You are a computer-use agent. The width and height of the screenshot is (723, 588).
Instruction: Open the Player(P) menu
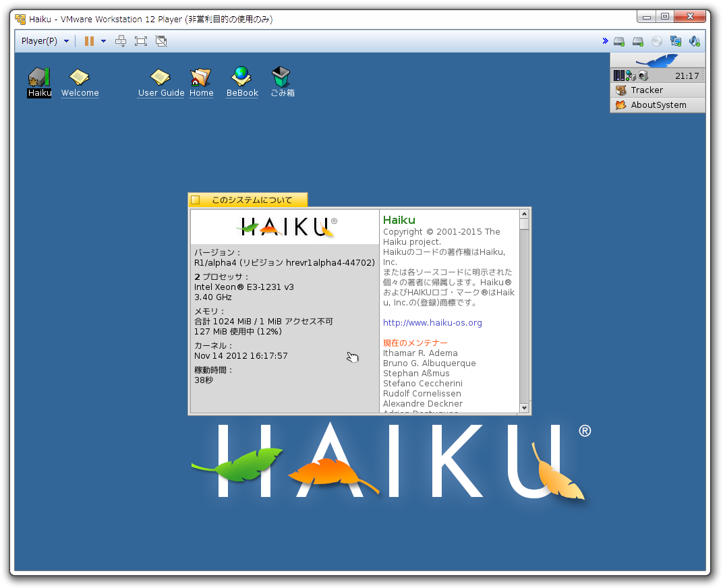click(45, 41)
